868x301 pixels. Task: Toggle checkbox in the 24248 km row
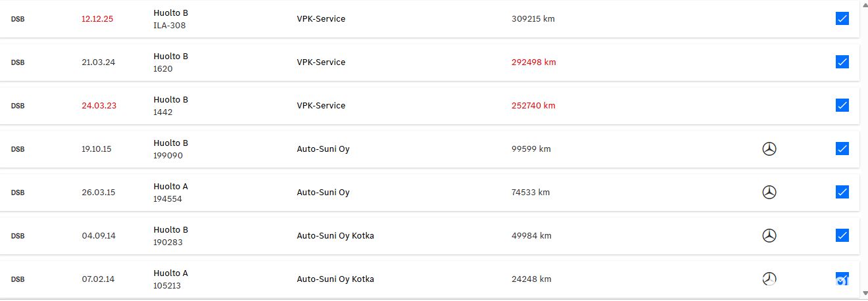pos(842,279)
